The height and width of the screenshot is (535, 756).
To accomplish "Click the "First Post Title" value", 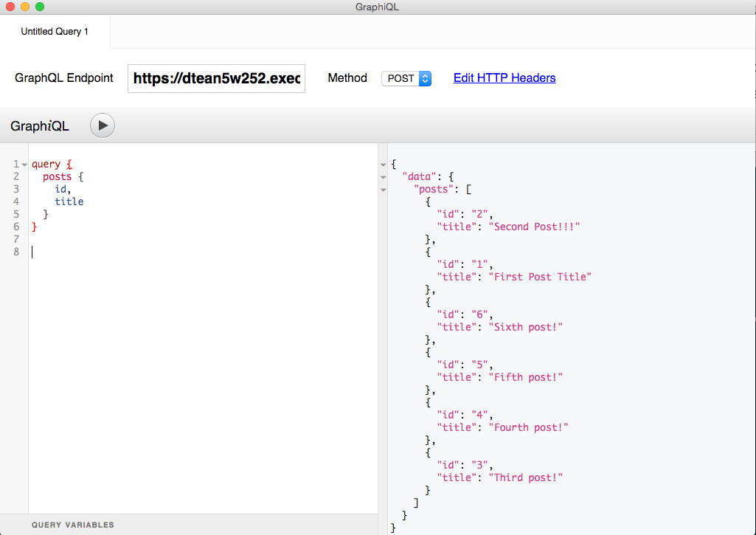I will click(540, 277).
